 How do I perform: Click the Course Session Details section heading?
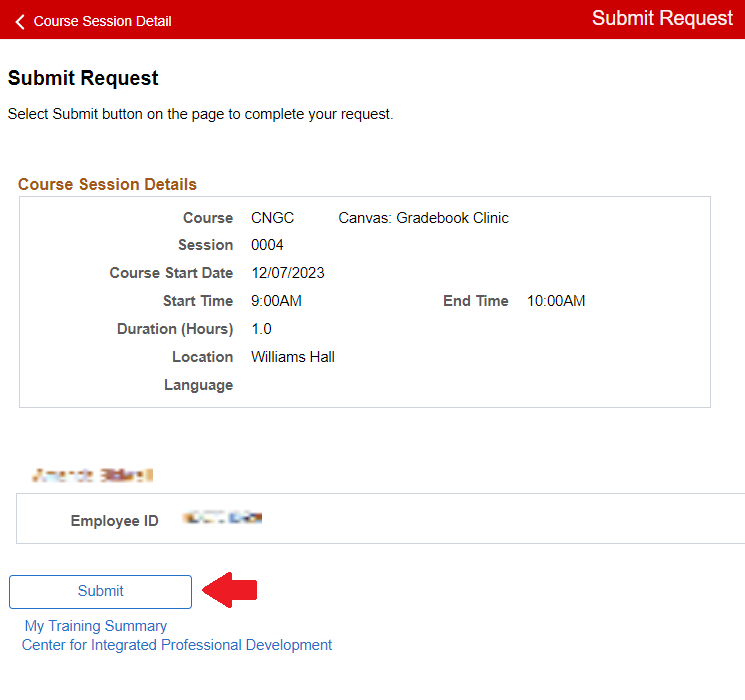pyautogui.click(x=107, y=184)
